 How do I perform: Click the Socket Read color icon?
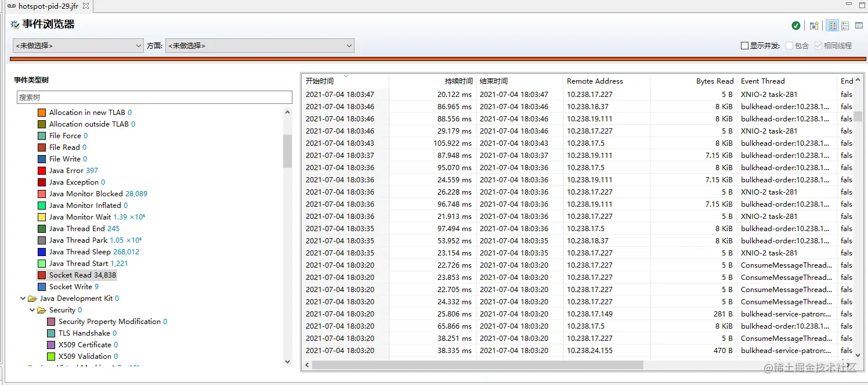click(x=42, y=275)
